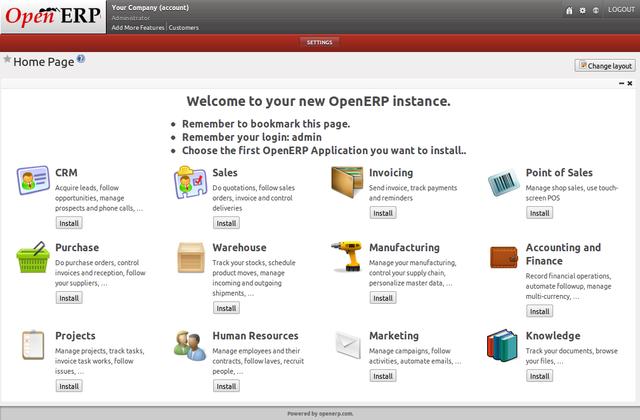Click the Point of Sales heading
This screenshot has width=640, height=420.
pyautogui.click(x=559, y=172)
